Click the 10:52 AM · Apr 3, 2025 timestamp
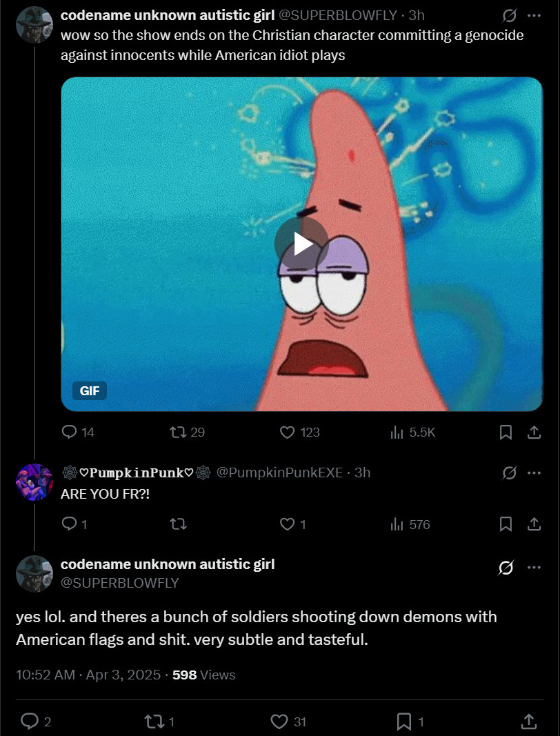560x736 pixels. click(x=88, y=675)
